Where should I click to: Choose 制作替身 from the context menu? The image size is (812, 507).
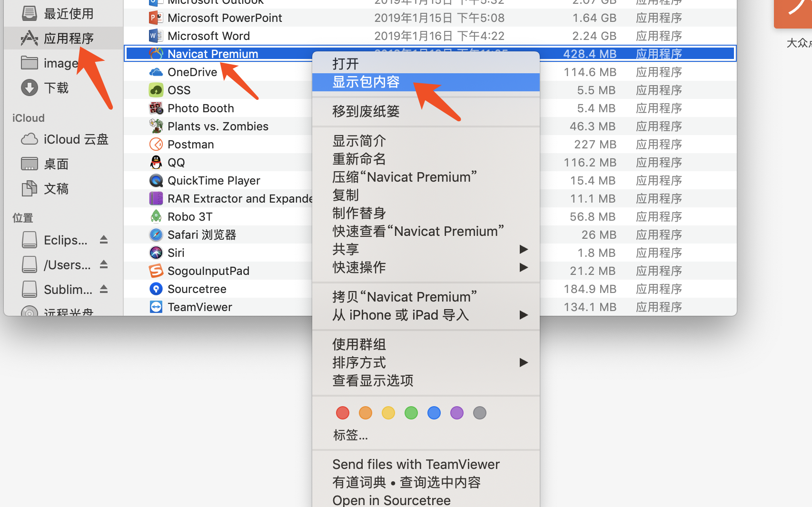coord(426,213)
